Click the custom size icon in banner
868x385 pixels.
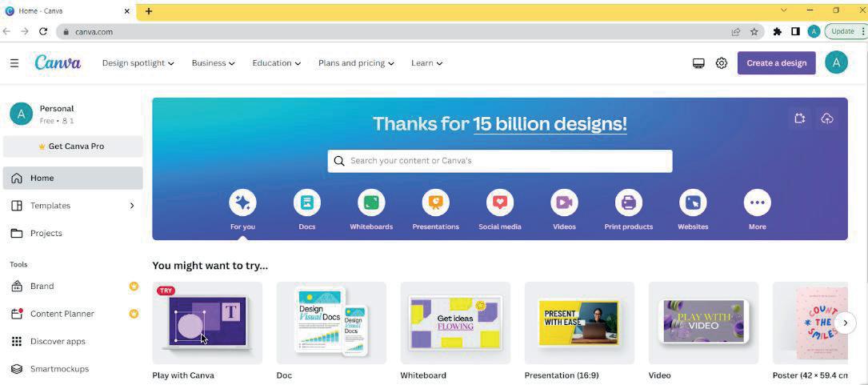[799, 118]
